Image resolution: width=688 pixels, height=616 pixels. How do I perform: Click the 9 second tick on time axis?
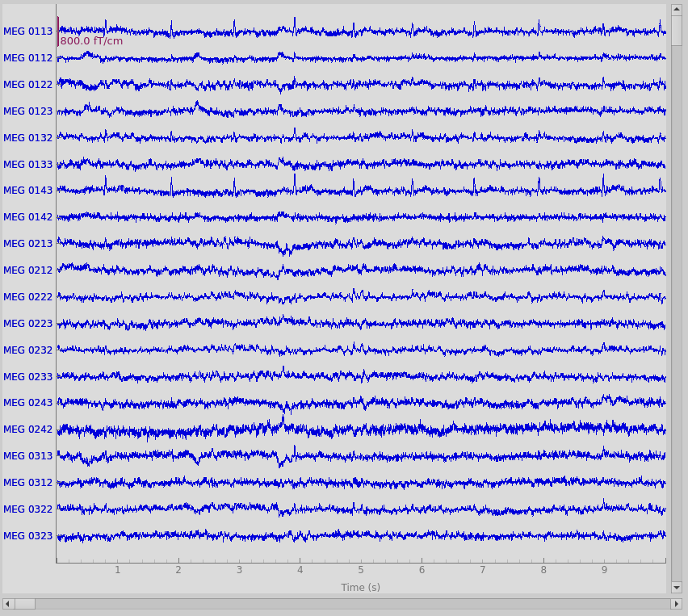[604, 570]
